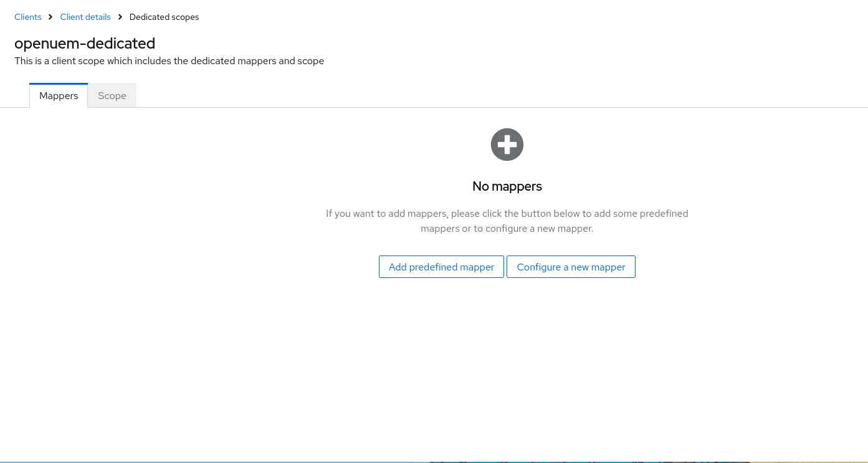
Task: Select the client scope description text
Action: 169,60
